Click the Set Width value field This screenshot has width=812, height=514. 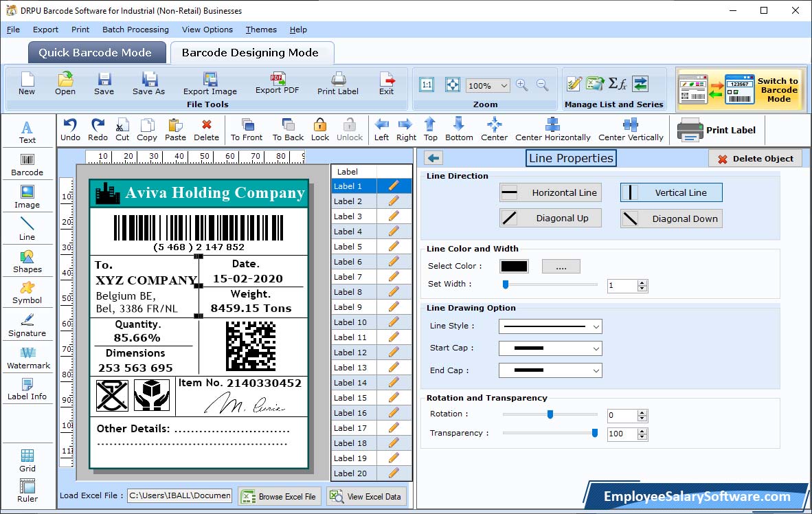[622, 285]
